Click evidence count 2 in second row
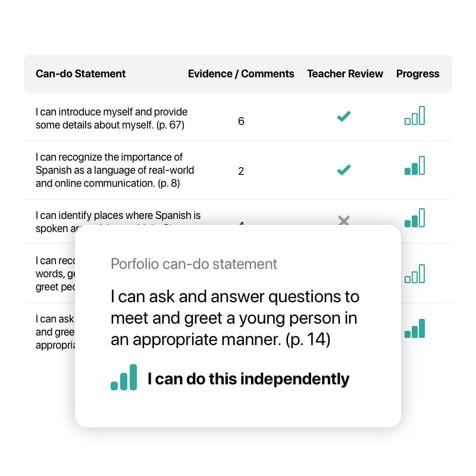 coord(241,171)
